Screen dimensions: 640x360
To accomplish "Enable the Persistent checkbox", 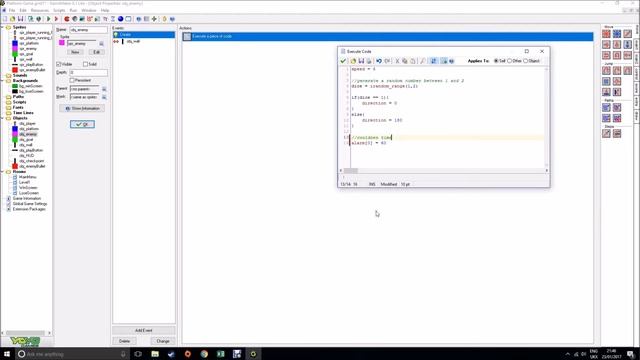I will tap(72, 80).
